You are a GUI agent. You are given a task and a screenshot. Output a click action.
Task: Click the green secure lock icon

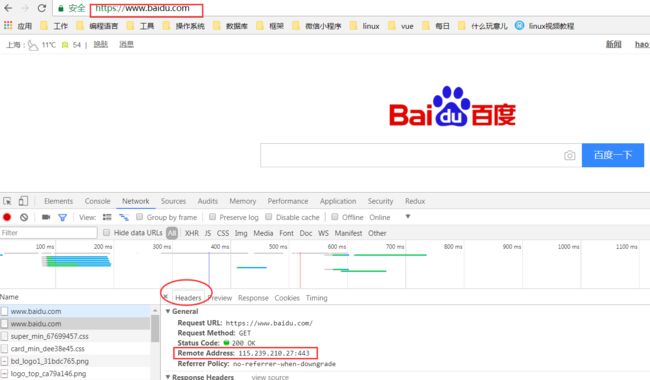pyautogui.click(x=61, y=8)
